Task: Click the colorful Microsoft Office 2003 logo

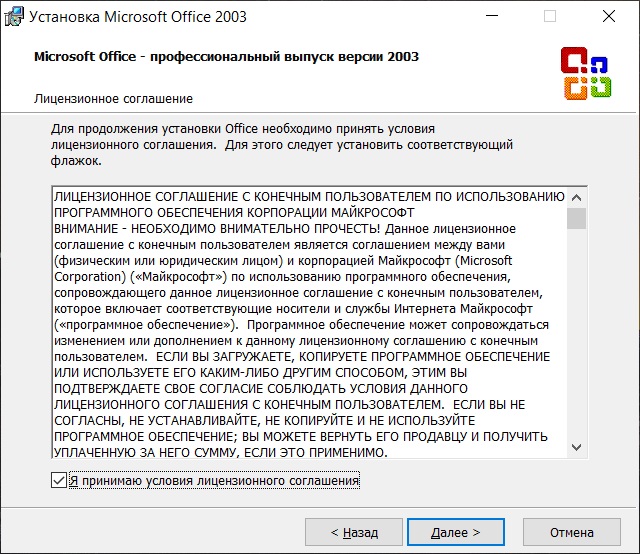Action: [x=586, y=73]
